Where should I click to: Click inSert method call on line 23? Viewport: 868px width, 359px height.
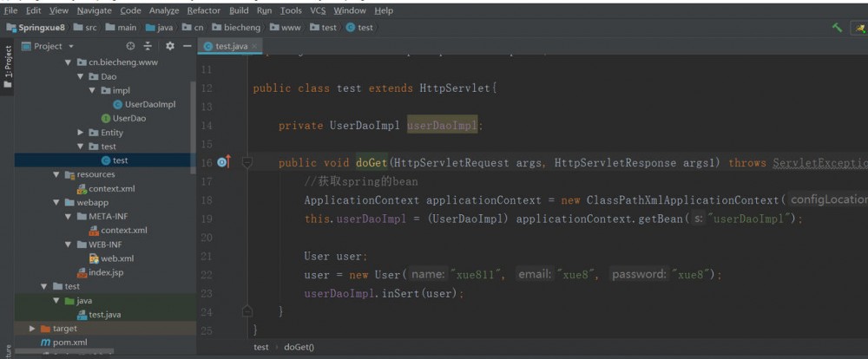[401, 292]
